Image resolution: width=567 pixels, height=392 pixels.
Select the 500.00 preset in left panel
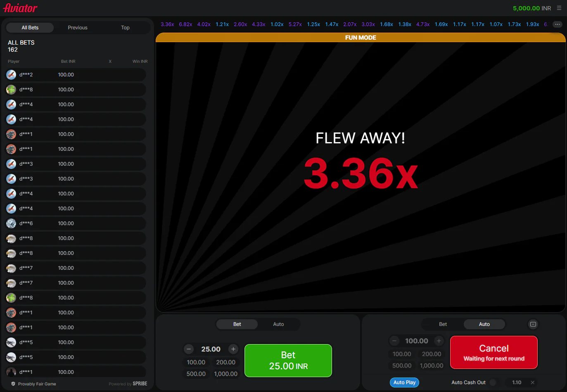point(196,374)
